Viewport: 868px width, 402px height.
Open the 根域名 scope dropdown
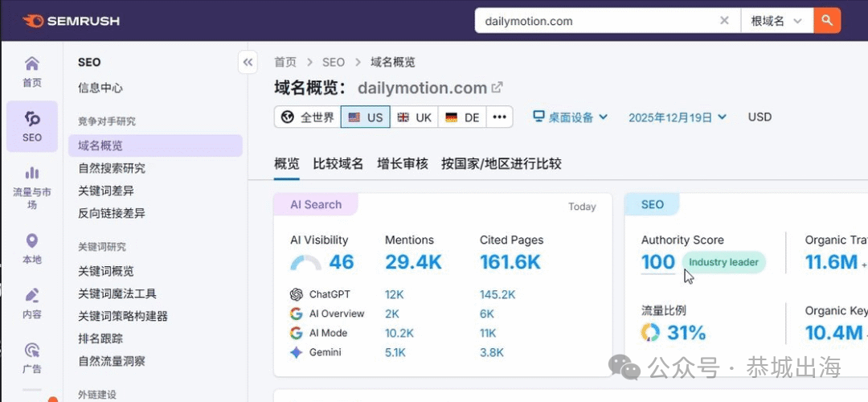coord(777,21)
